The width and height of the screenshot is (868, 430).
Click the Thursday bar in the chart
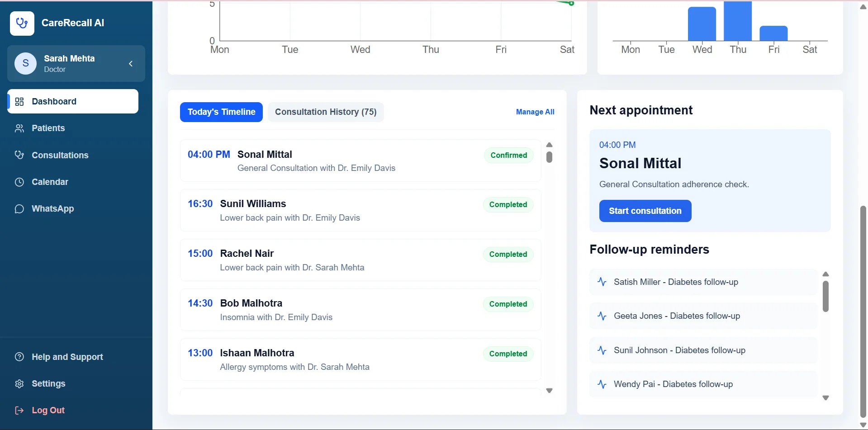pos(738,21)
